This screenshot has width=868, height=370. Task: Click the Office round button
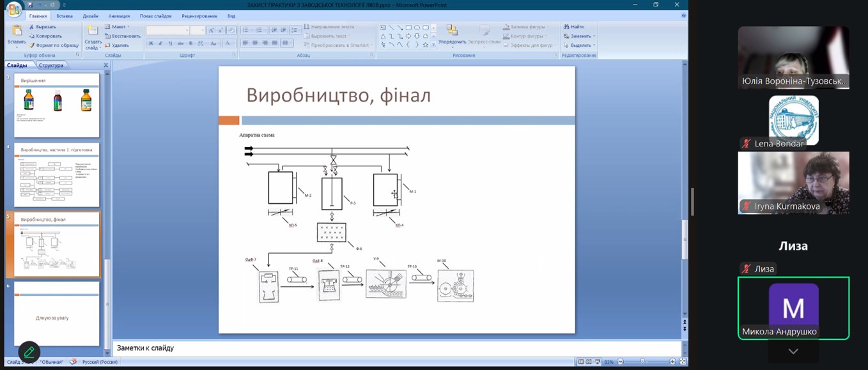click(13, 10)
